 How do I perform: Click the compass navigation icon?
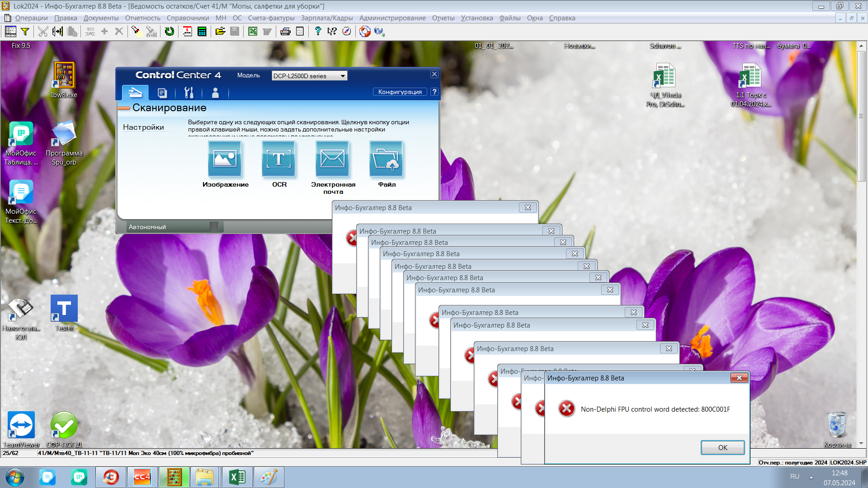(347, 31)
